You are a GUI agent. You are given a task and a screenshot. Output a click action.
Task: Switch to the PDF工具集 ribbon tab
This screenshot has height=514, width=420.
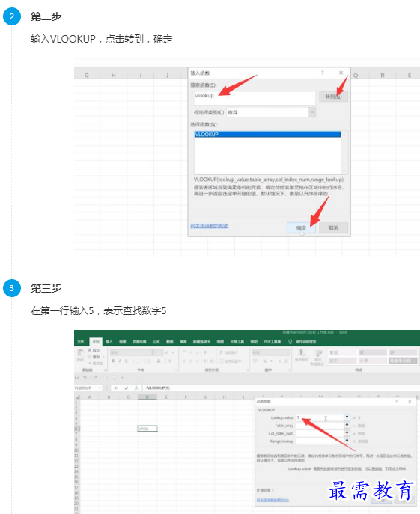[273, 342]
